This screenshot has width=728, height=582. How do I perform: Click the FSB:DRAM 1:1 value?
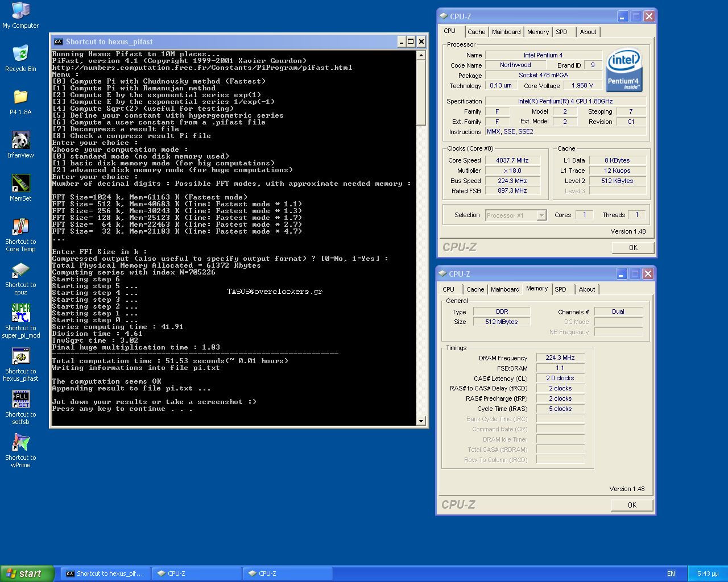[560, 368]
